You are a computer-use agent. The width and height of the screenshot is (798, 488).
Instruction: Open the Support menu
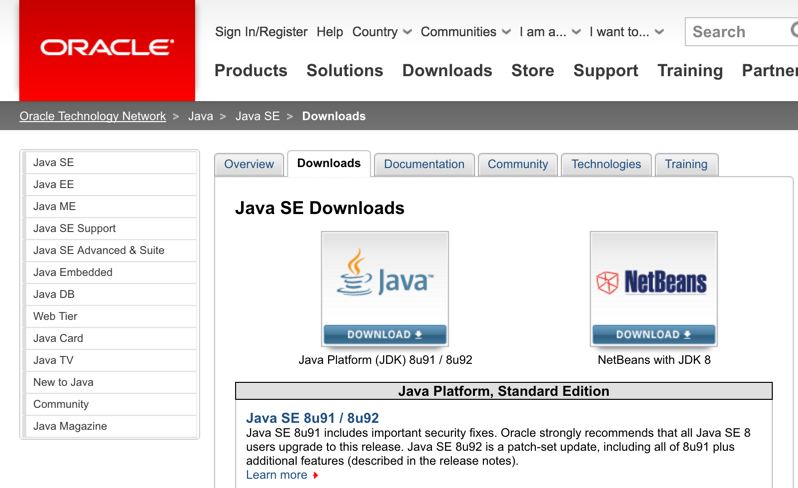coord(606,70)
